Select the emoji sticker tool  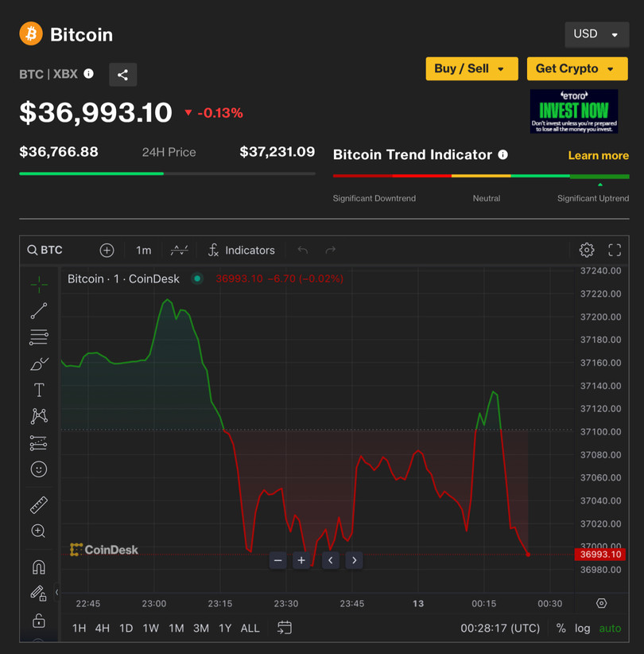click(x=39, y=469)
